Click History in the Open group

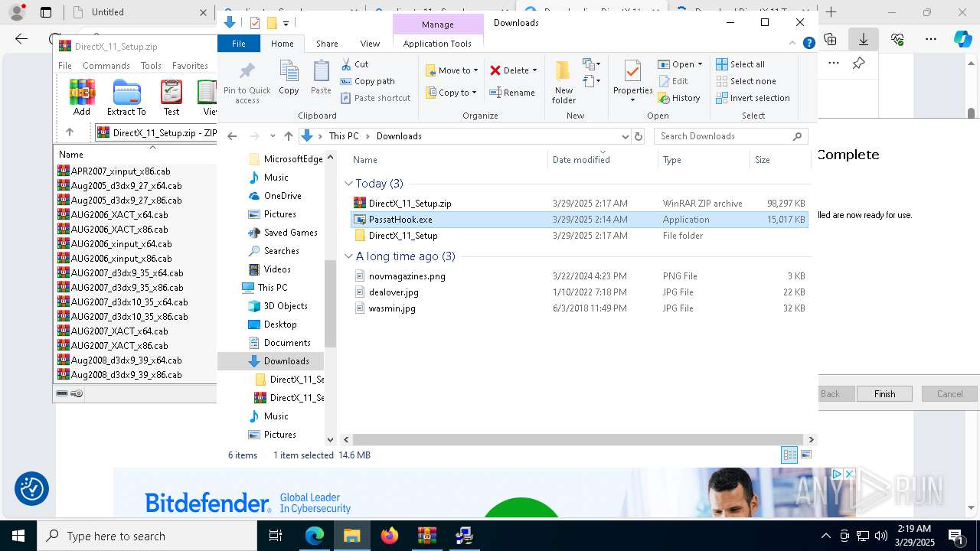(x=679, y=98)
